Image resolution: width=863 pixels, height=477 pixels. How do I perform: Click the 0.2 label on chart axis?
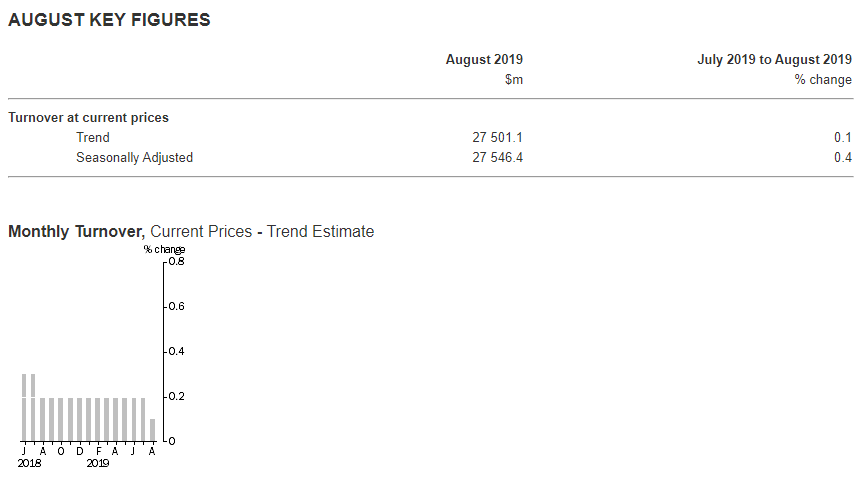176,397
